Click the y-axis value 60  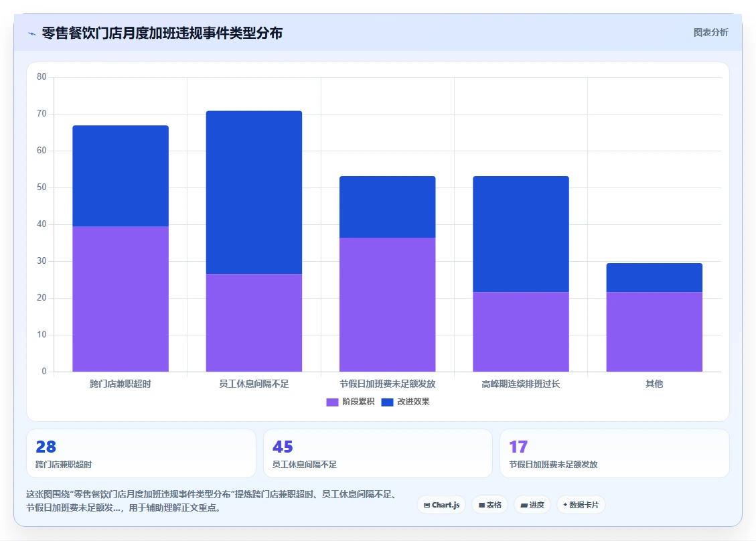[x=42, y=151]
